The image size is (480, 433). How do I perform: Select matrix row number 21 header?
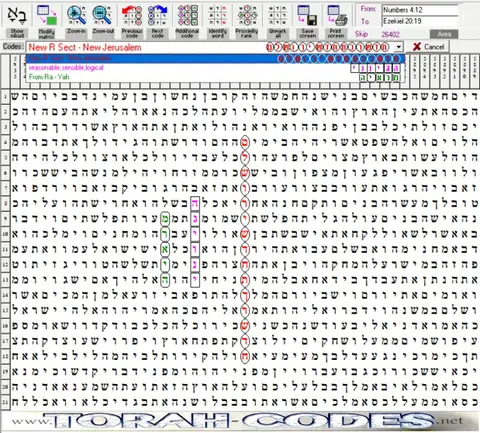[5, 402]
